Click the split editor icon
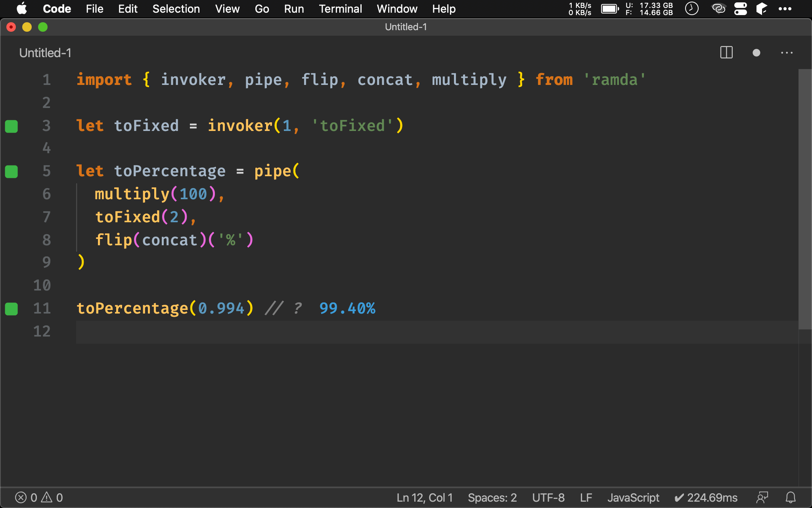This screenshot has width=812, height=508. (727, 52)
